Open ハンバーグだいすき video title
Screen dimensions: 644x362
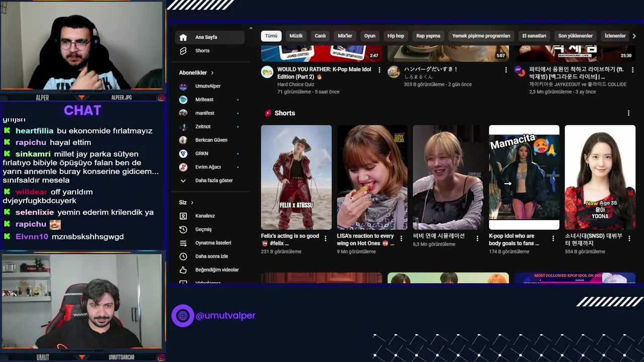tap(431, 69)
